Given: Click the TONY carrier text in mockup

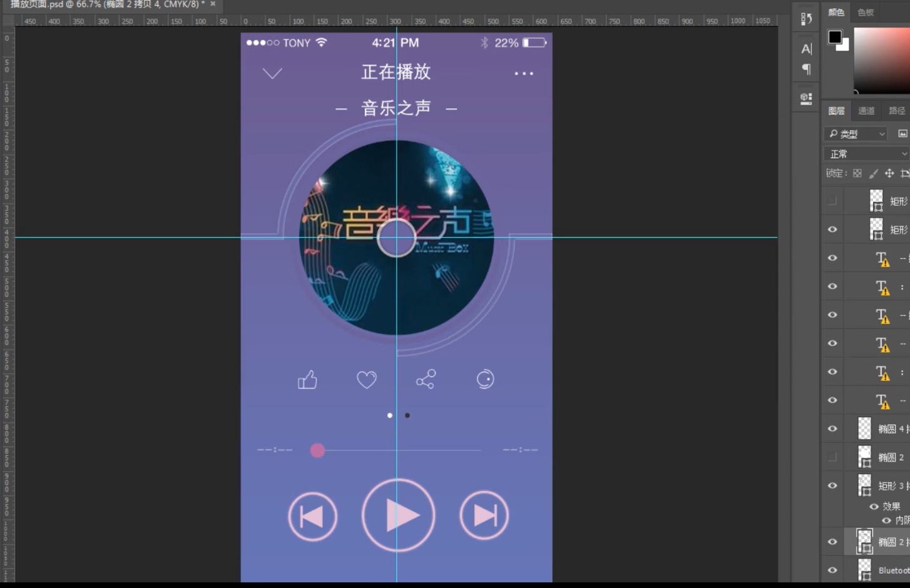Looking at the screenshot, I should pyautogui.click(x=297, y=43).
